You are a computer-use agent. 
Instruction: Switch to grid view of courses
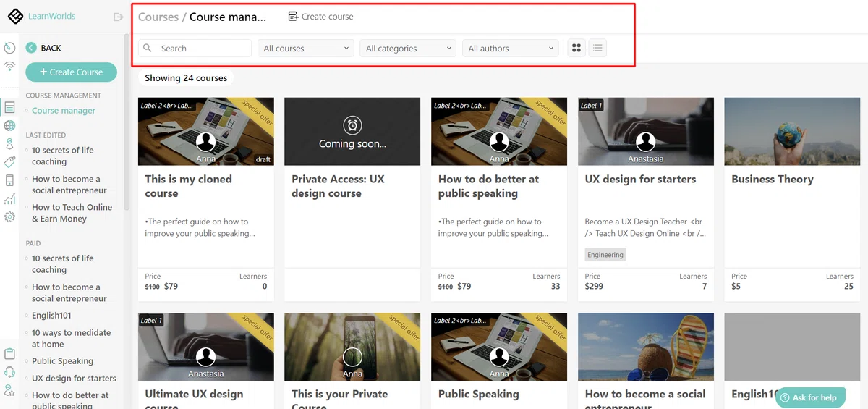click(x=576, y=49)
